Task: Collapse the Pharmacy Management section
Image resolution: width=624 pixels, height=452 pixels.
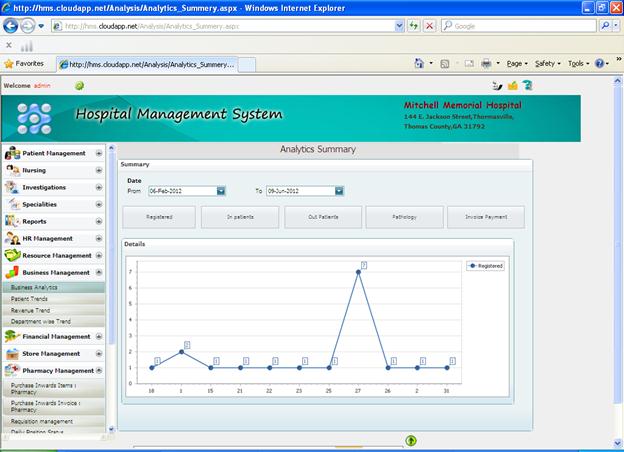Action: click(99, 370)
